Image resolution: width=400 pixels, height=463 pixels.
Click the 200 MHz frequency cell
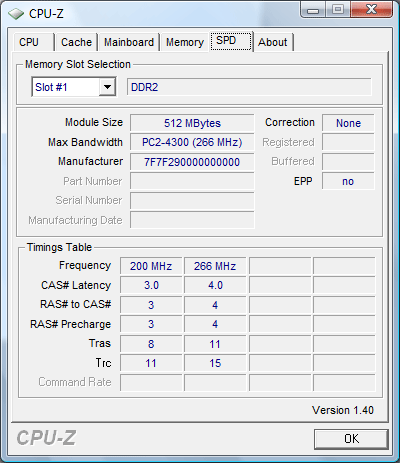click(x=151, y=266)
